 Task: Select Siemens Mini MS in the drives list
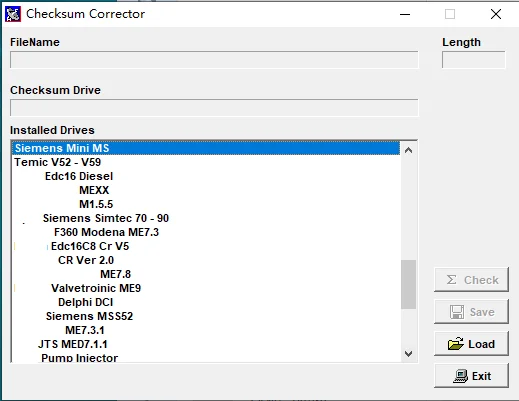(206, 148)
